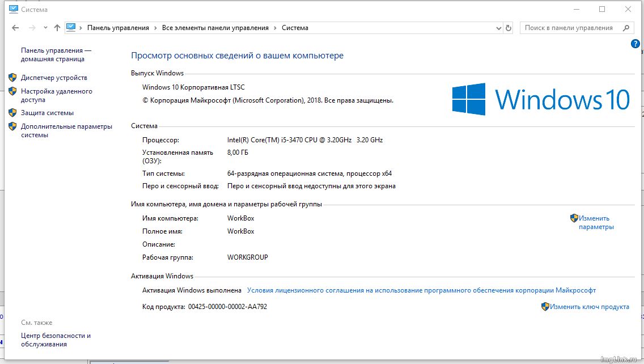Click the WORKGROUP workgroup value
This screenshot has height=364, width=644.
248,257
